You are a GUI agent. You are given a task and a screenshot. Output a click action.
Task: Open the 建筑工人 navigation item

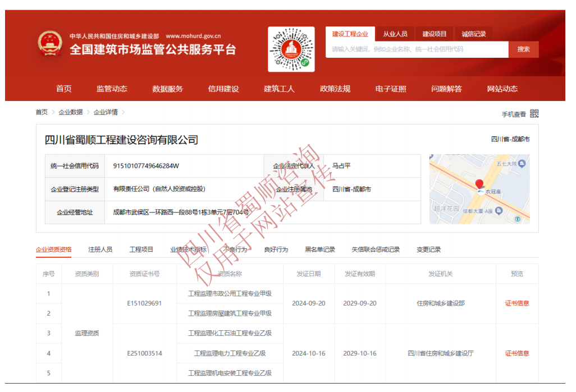[x=279, y=89]
